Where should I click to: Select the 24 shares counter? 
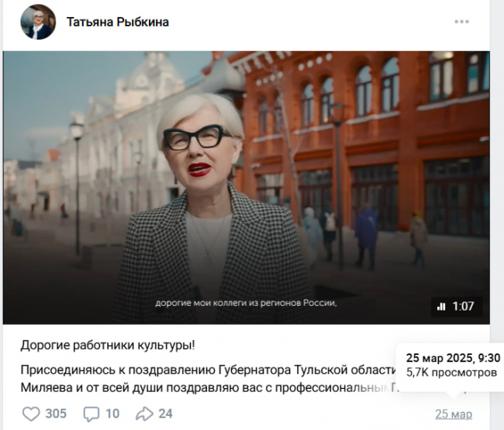(x=165, y=414)
